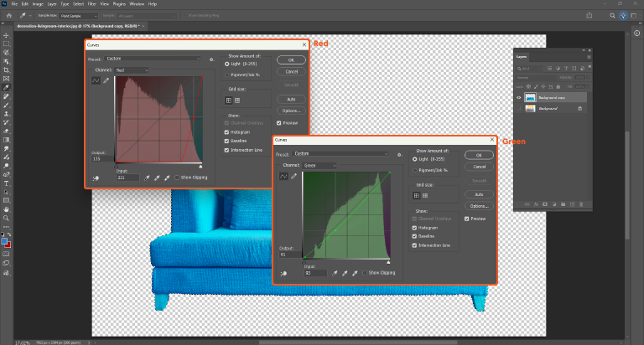This screenshot has height=345, width=644.
Task: Create a new layer from Layers panel
Action: click(x=572, y=204)
